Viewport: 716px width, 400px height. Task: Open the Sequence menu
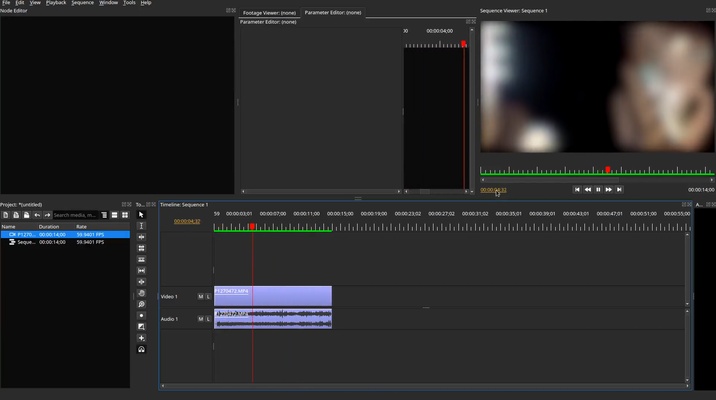click(x=83, y=3)
